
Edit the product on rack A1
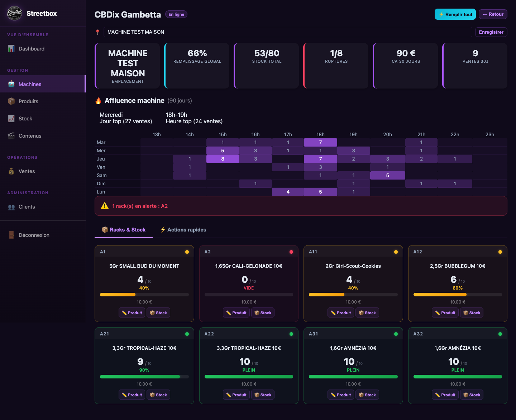pos(132,313)
